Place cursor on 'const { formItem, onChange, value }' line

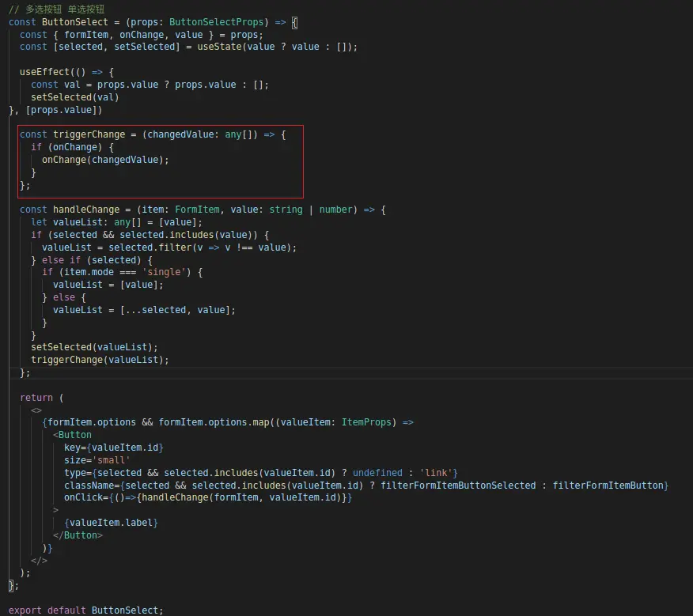coord(142,35)
